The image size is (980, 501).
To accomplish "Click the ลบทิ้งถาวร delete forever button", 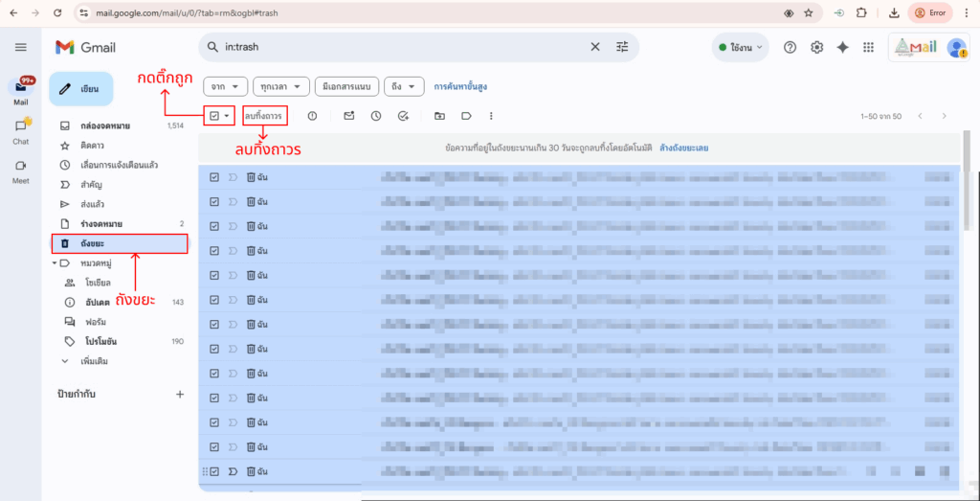I will click(x=264, y=116).
